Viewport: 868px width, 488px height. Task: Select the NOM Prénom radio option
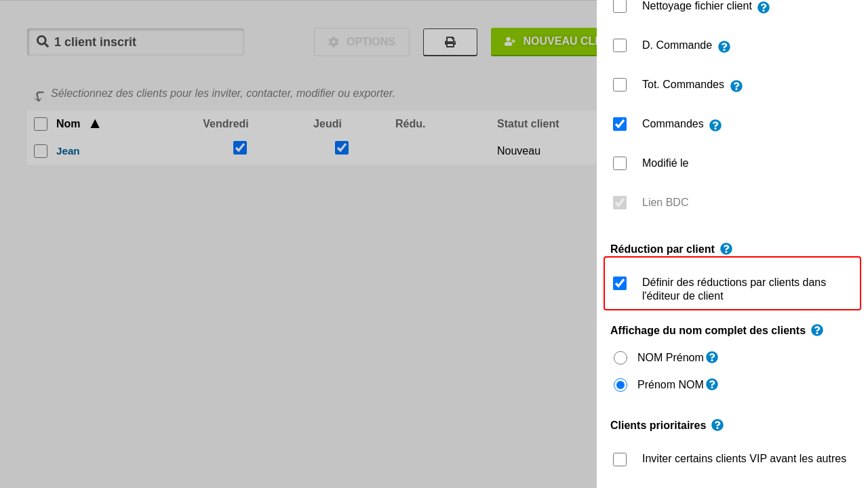pos(620,358)
